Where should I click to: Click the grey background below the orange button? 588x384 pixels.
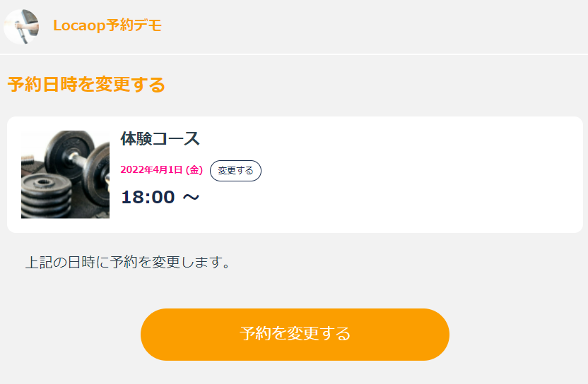[295, 373]
